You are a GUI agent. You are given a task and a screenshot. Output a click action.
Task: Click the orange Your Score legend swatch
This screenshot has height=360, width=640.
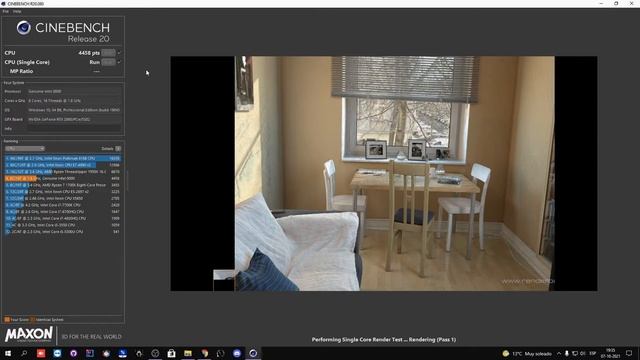[7, 320]
